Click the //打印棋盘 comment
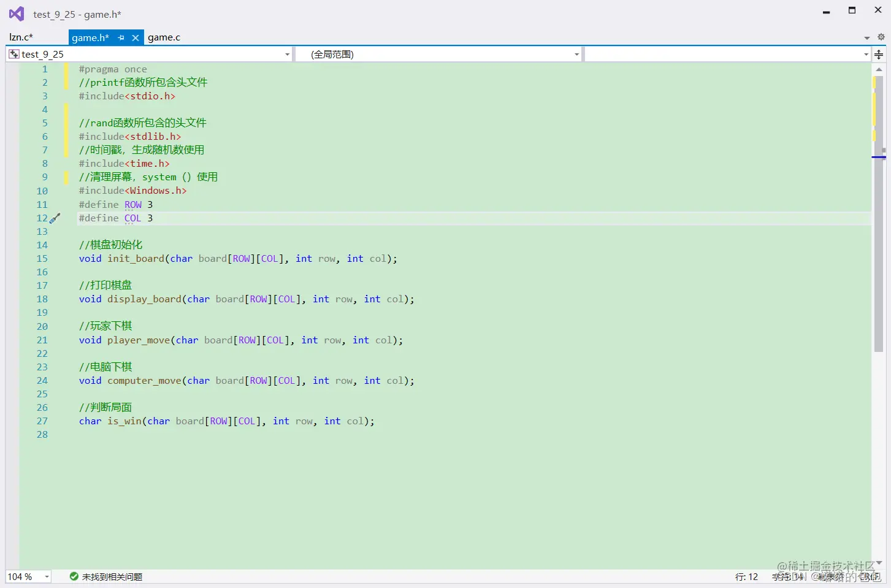Viewport: 891px width, 588px height. point(105,285)
